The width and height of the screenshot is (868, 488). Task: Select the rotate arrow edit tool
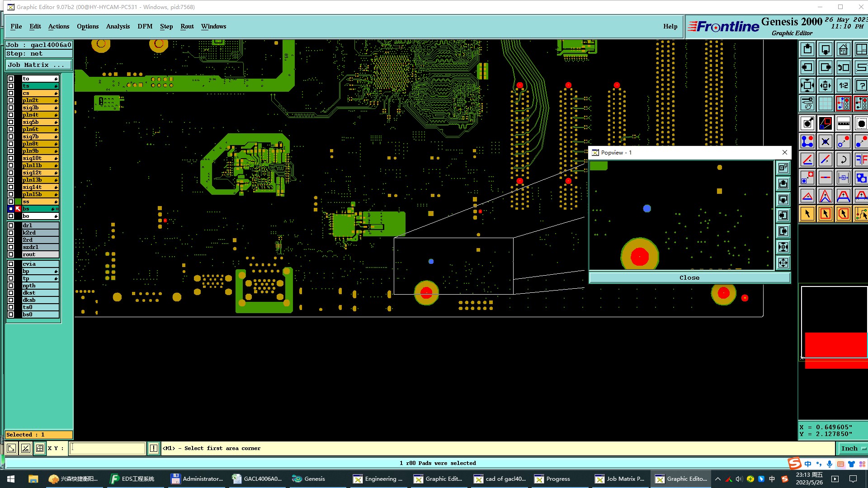coord(843,160)
